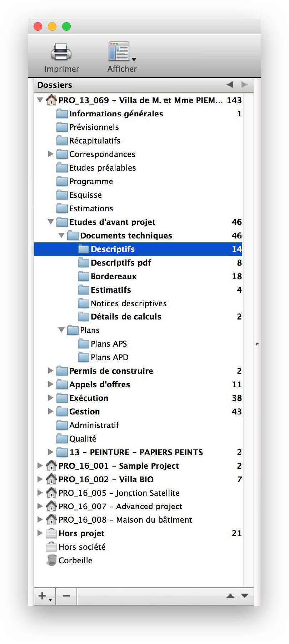Click the panel resize handle on right edge

(x=257, y=344)
